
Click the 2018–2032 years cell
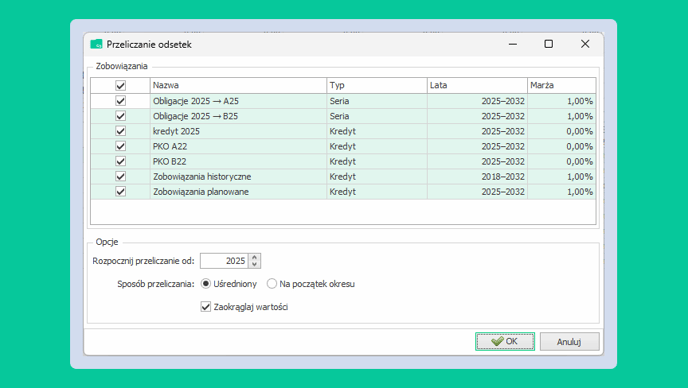click(477, 176)
